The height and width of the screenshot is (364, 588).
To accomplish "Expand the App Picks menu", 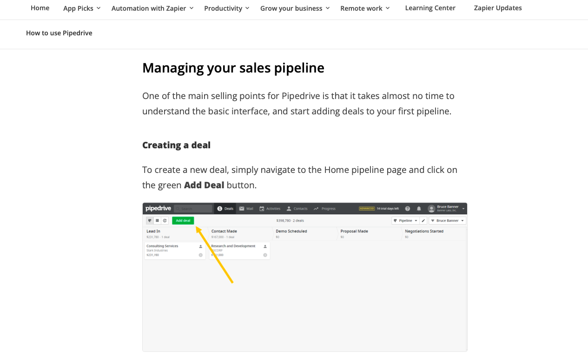I will tap(82, 8).
